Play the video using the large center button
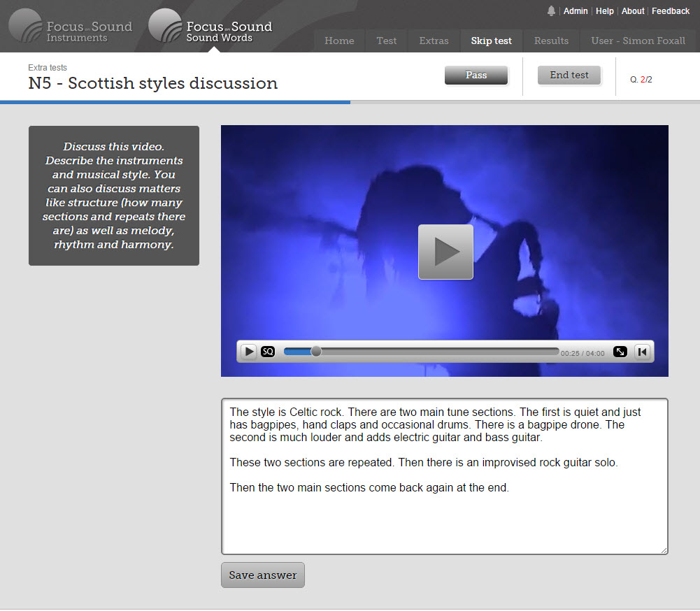 (x=445, y=252)
